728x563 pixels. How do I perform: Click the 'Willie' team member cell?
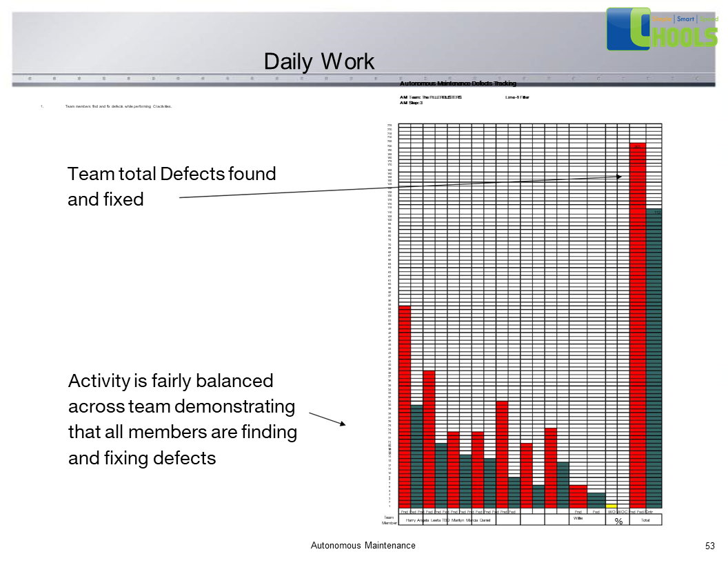578,518
